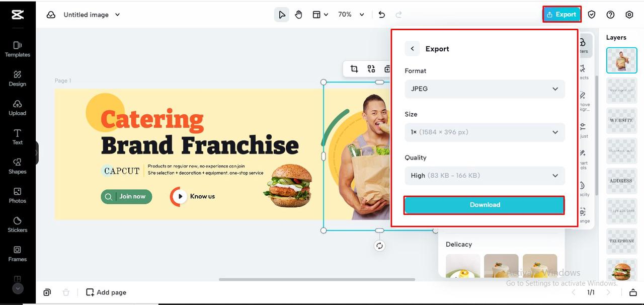Click the Know us play element on canvas
Screen dimensions: 644x305
coord(193,196)
